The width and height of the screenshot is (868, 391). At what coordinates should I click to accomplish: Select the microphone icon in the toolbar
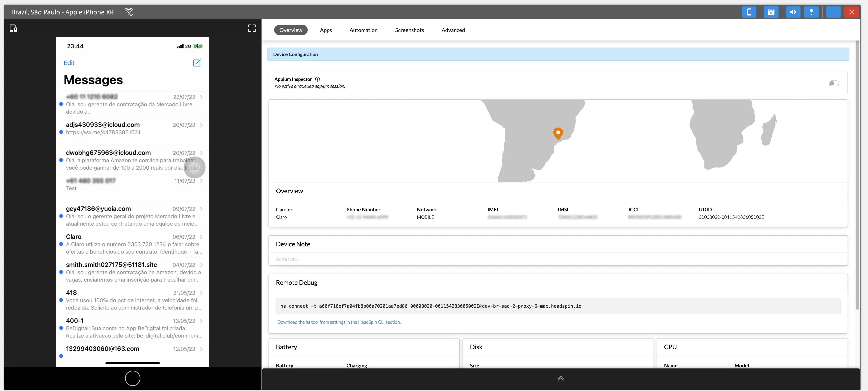[811, 12]
